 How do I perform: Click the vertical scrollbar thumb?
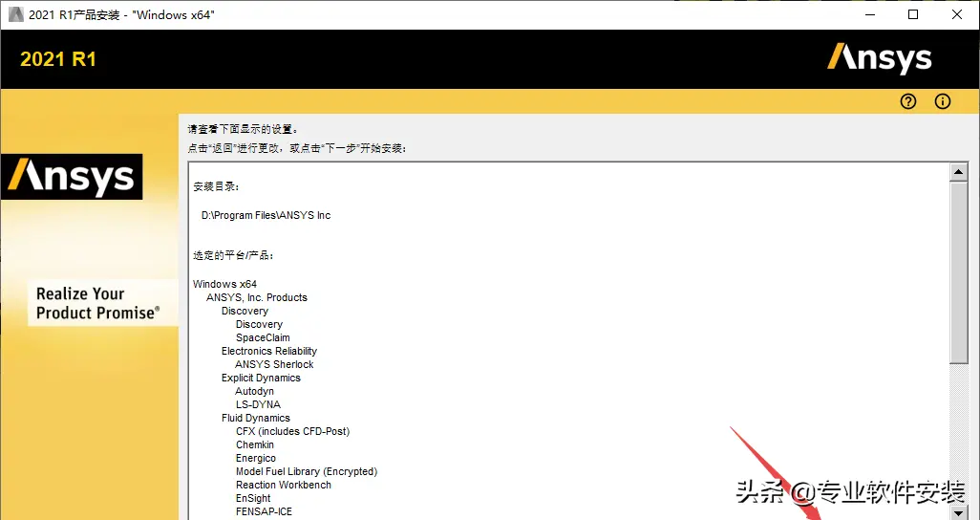pos(958,272)
